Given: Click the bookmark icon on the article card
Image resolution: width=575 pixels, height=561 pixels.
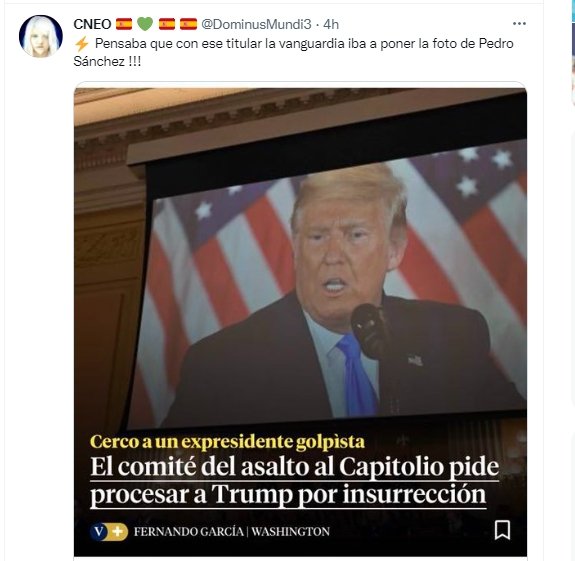Looking at the screenshot, I should click(502, 530).
